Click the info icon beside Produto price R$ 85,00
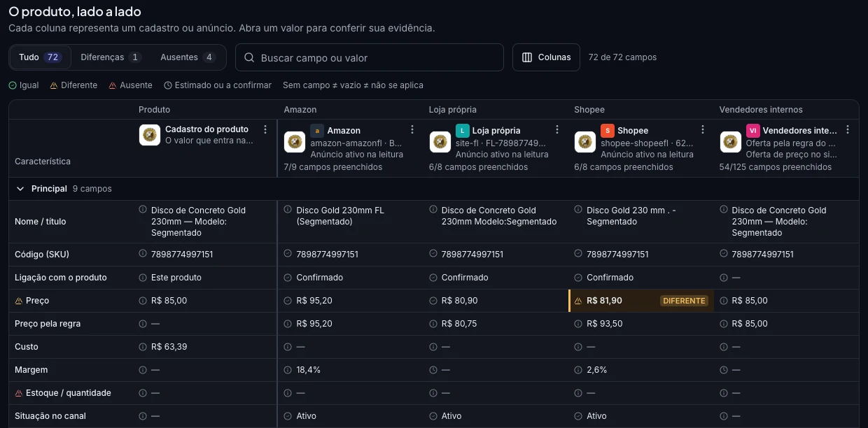868x428 pixels. click(143, 301)
